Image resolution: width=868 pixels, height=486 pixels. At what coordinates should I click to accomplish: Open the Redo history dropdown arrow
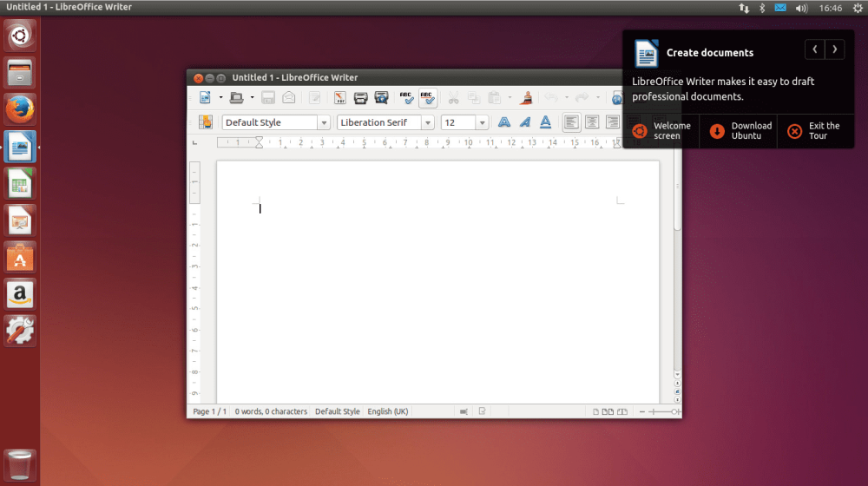tap(598, 98)
